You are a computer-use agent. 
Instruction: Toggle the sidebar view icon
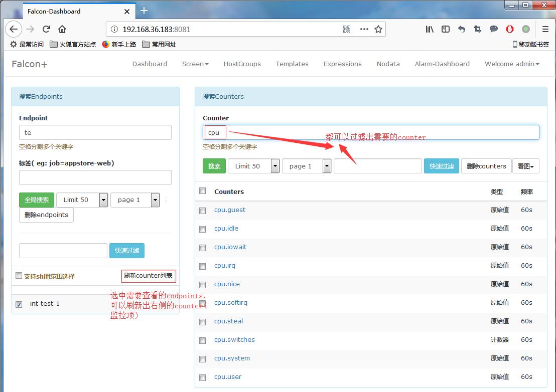pos(446,29)
